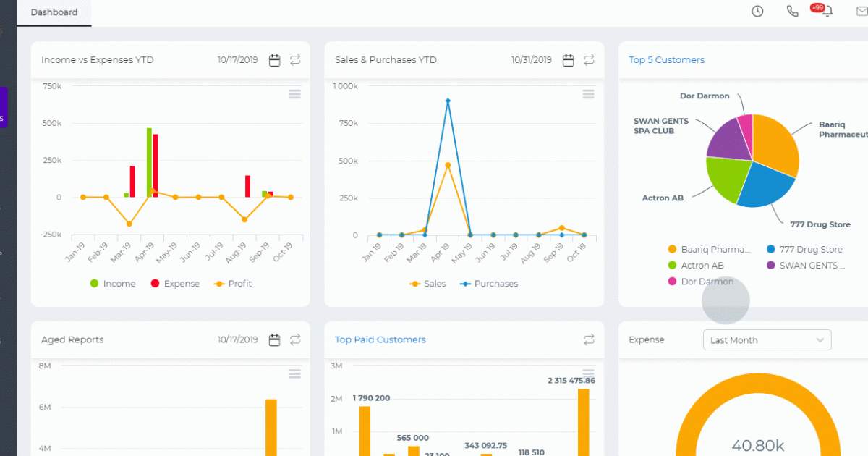Toggle Actron AB legend entry

pyautogui.click(x=696, y=266)
